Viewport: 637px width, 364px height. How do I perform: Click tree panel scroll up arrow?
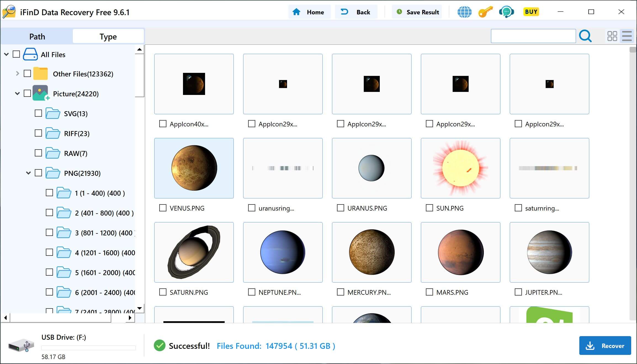pos(140,50)
